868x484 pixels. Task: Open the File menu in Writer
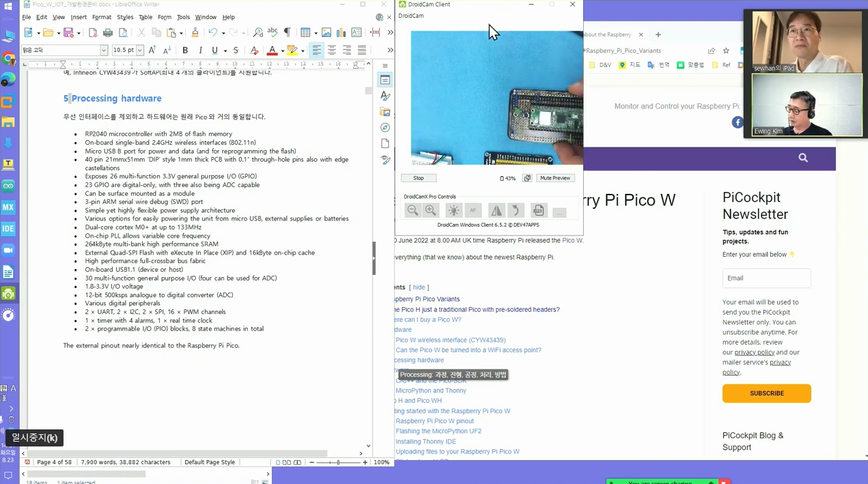point(27,17)
